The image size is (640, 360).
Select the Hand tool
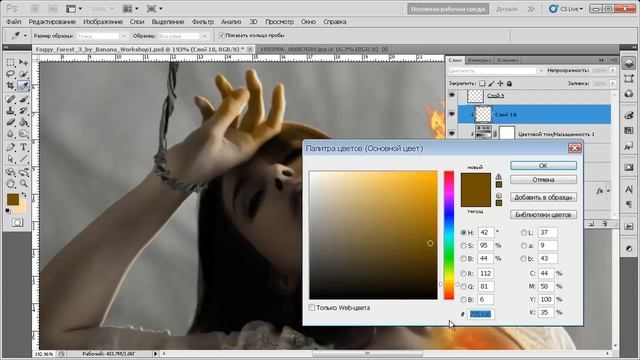pos(11,184)
